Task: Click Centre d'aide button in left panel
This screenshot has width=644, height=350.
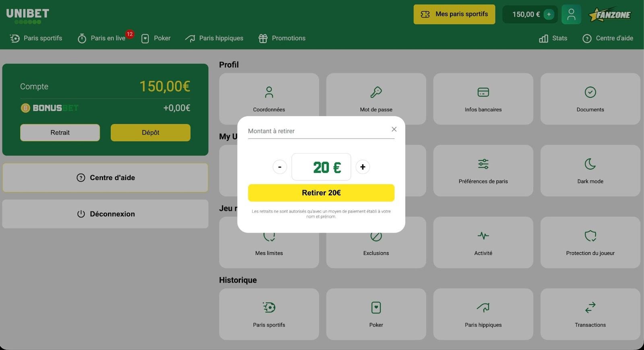Action: click(x=105, y=178)
